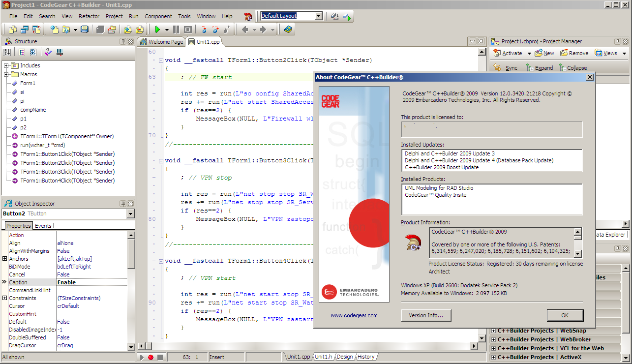The width and height of the screenshot is (632, 364).
Task: Click the Add File to Project icon
Action: (x=128, y=30)
